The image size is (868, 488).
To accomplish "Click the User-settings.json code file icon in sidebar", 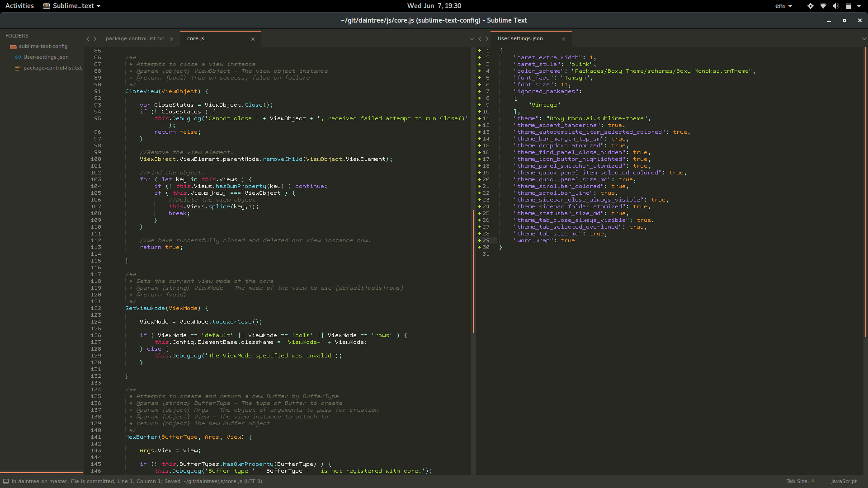I will (18, 57).
